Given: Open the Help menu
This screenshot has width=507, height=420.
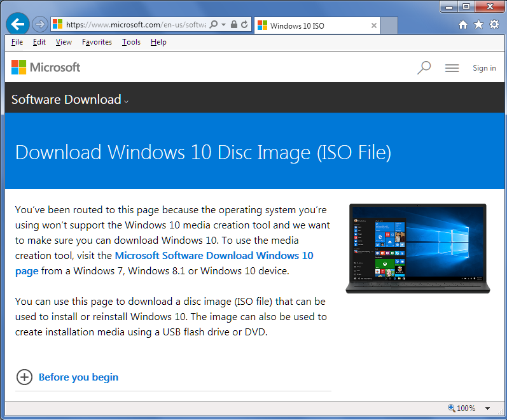Looking at the screenshot, I should point(158,42).
